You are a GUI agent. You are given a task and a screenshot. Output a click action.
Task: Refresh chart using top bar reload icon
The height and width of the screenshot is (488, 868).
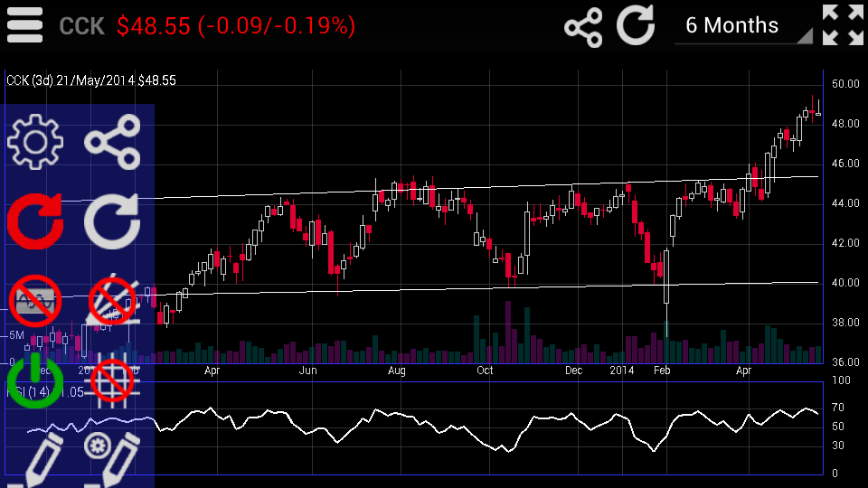point(636,25)
